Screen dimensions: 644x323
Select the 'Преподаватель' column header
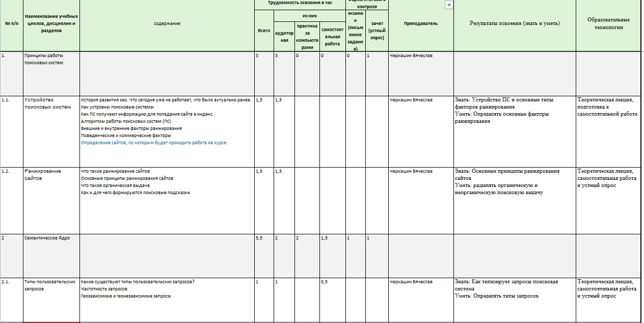[421, 23]
